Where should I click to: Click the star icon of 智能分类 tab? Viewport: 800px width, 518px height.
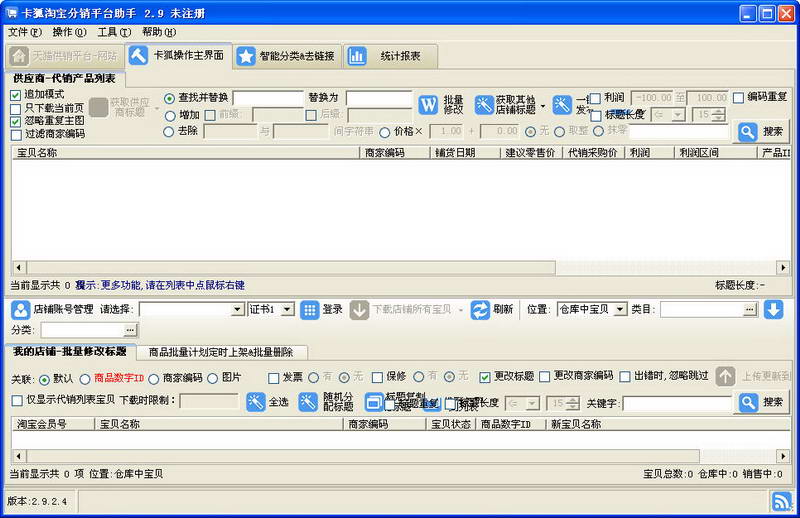(x=246, y=56)
